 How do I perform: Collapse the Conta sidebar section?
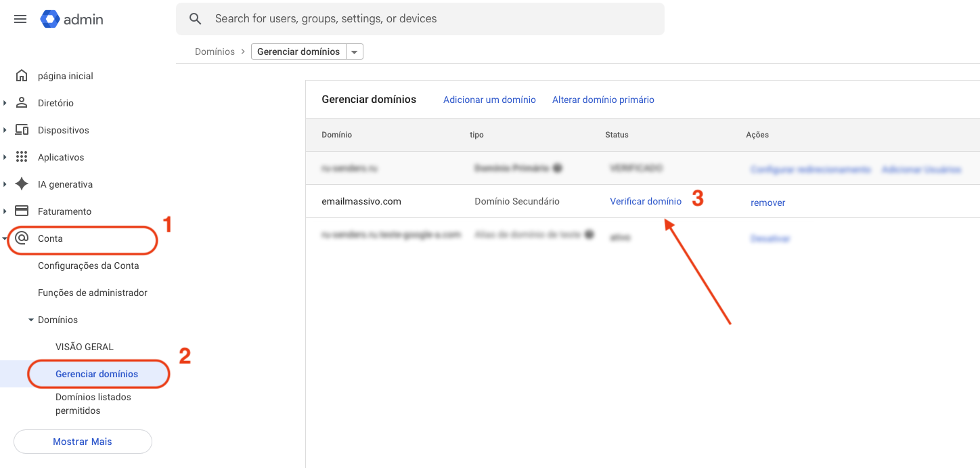(5, 238)
